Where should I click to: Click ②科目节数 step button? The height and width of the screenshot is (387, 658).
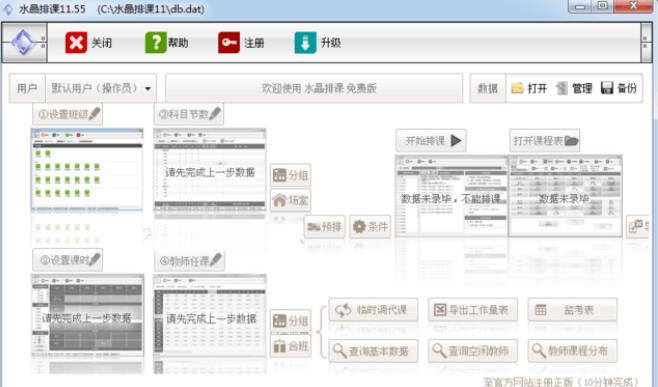pyautogui.click(x=189, y=114)
